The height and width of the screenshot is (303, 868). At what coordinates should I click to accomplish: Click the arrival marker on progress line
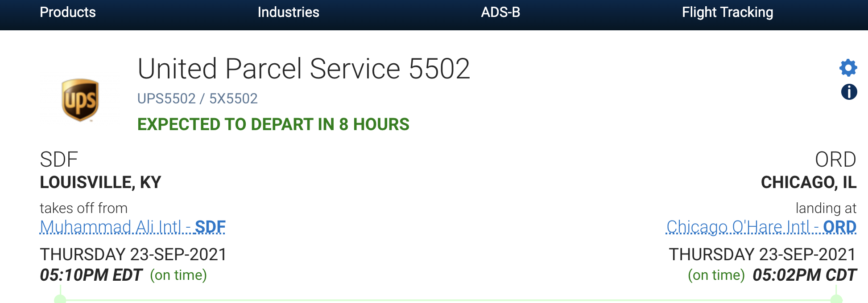coord(836,299)
